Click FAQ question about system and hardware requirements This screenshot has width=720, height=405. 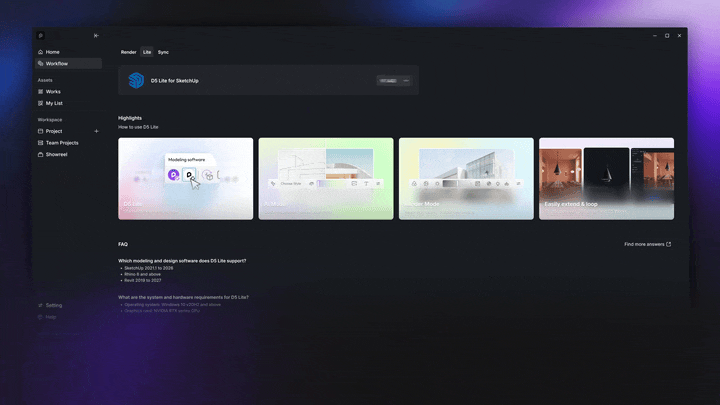tap(183, 298)
